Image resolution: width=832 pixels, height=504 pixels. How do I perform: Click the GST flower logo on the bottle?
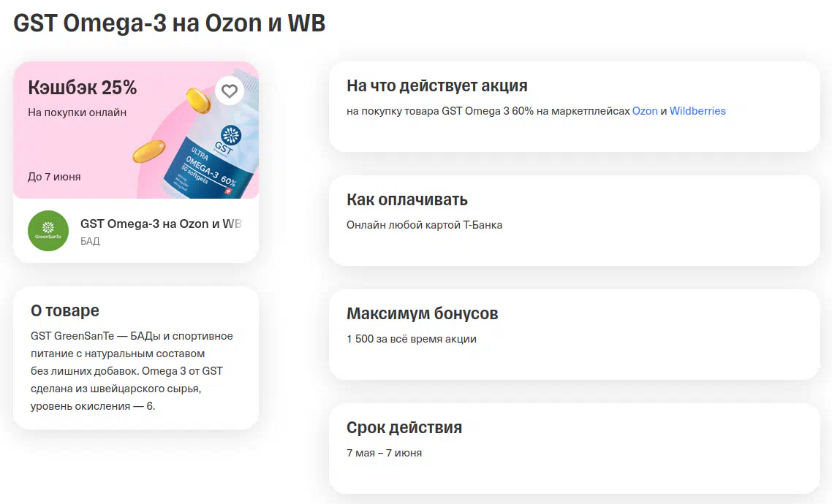tap(231, 136)
